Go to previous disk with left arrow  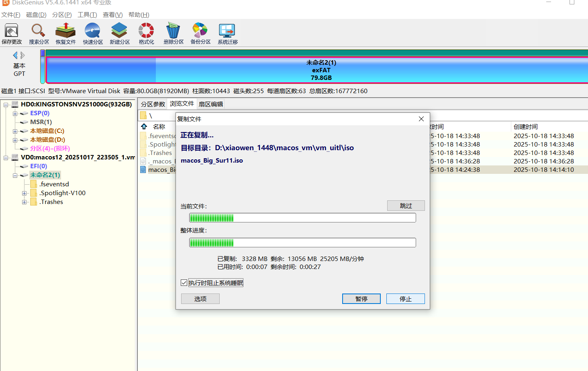[15, 55]
